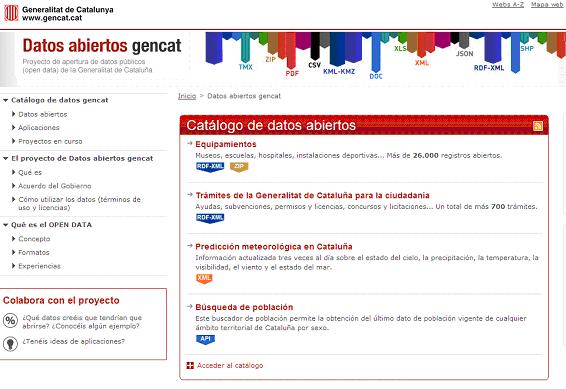The height and width of the screenshot is (389, 566).
Task: Open Acuerdo del Gobierno menu item
Action: click(x=55, y=186)
